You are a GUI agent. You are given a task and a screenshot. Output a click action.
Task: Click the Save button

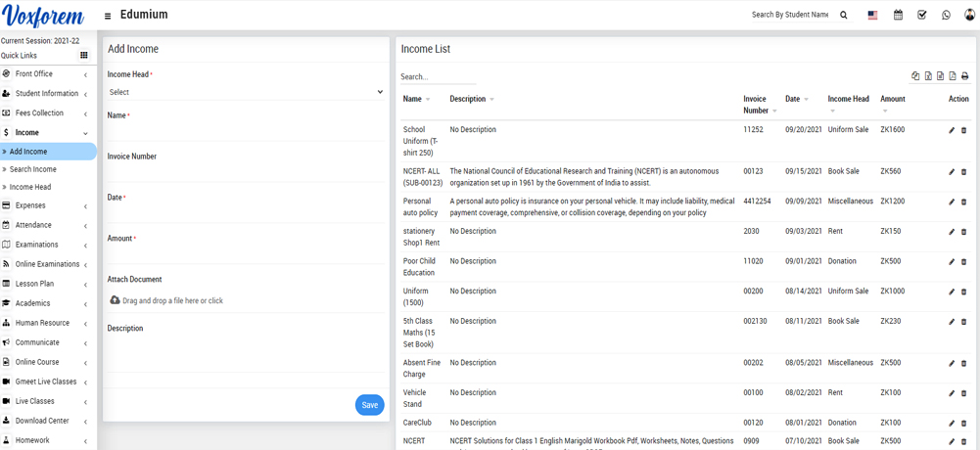(369, 405)
